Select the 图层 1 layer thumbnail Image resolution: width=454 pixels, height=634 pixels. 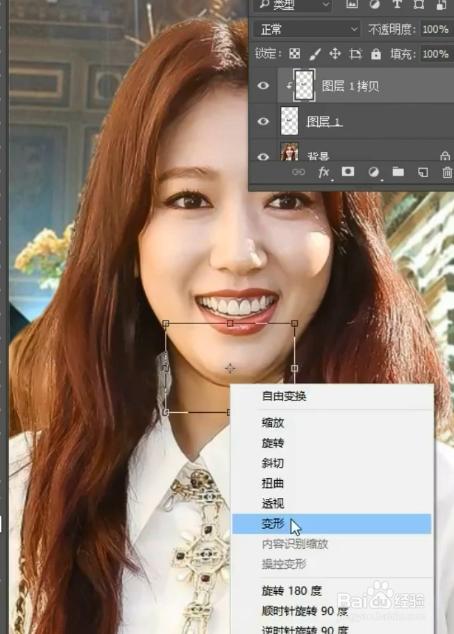pos(289,121)
